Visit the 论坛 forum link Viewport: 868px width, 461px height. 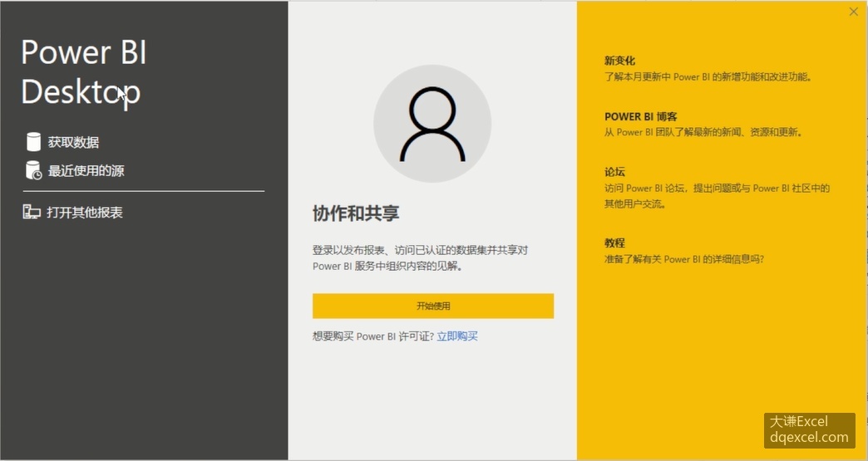[614, 172]
